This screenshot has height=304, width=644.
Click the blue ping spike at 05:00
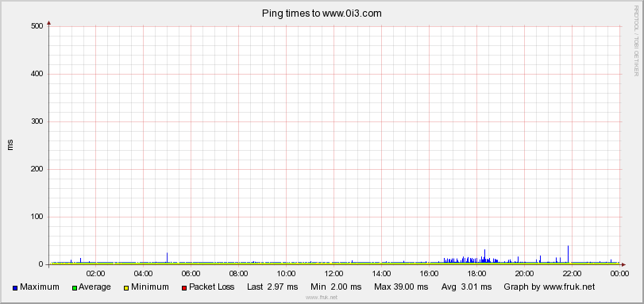[168, 258]
